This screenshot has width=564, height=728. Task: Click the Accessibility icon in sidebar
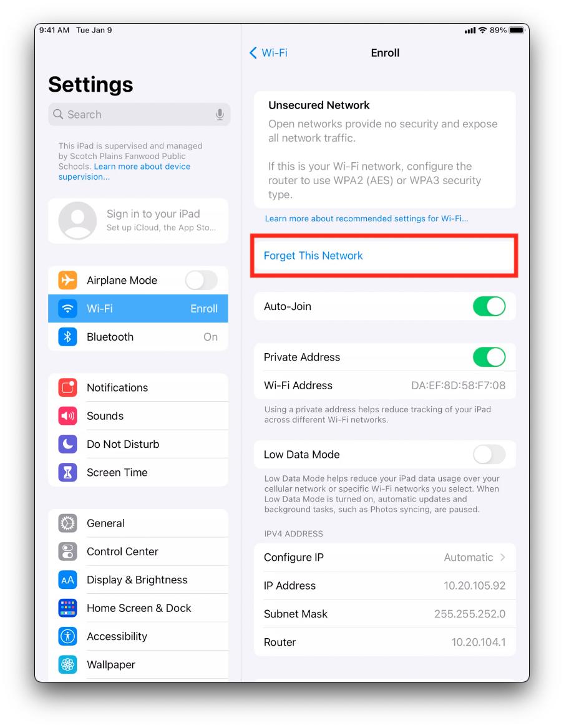tap(68, 636)
